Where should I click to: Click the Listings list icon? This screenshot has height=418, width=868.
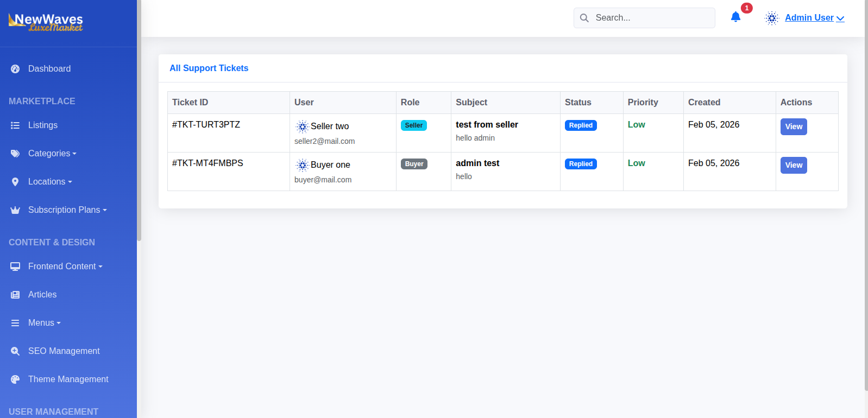point(15,125)
